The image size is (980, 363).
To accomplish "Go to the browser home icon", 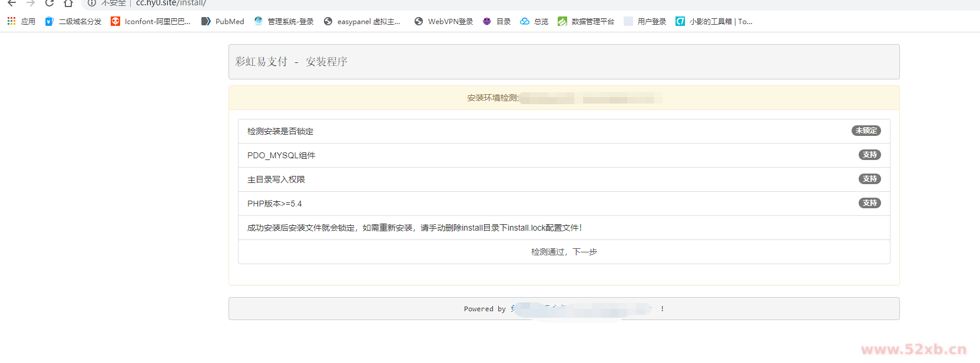I will click(68, 3).
